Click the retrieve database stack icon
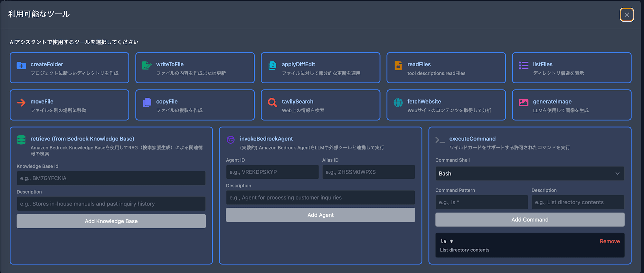The height and width of the screenshot is (273, 644). coord(21,140)
